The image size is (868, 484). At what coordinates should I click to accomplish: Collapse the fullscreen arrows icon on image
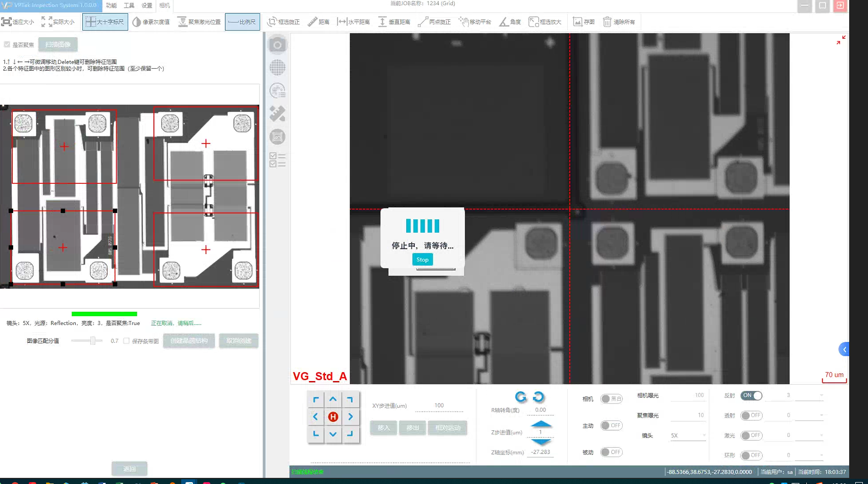coord(841,40)
